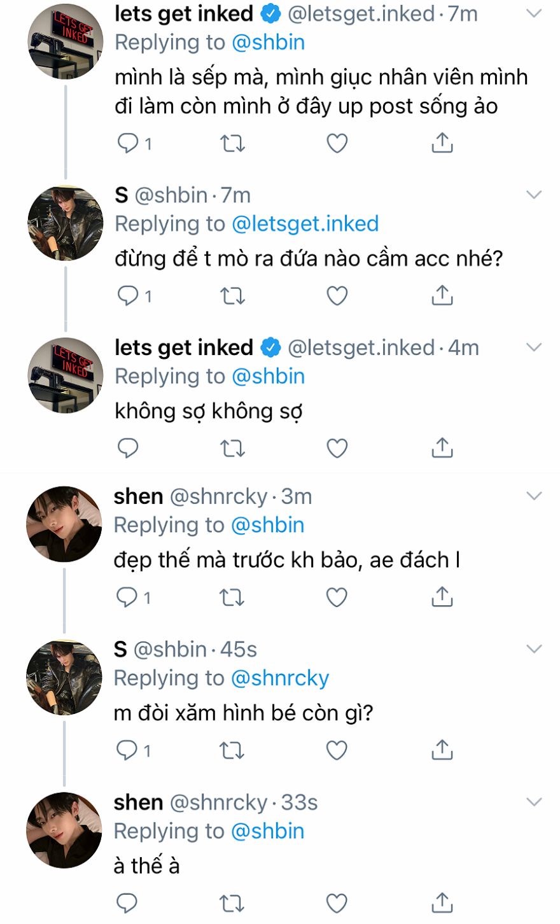Retweet the 'm đòi xăm hình bé' tweet

[232, 751]
